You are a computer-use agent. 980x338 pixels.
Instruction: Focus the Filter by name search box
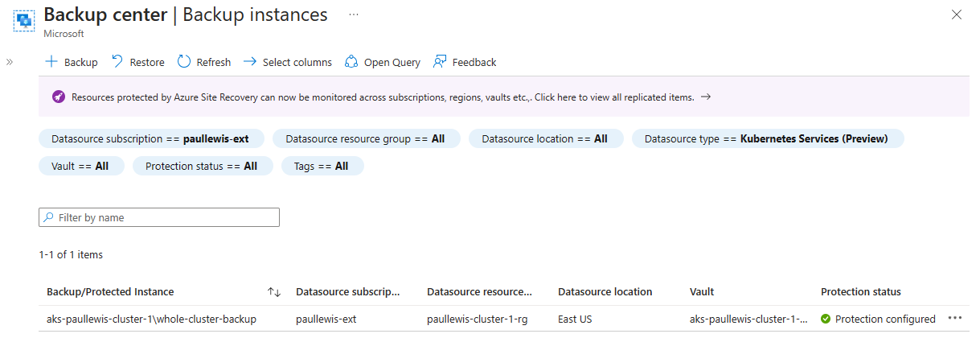click(159, 217)
